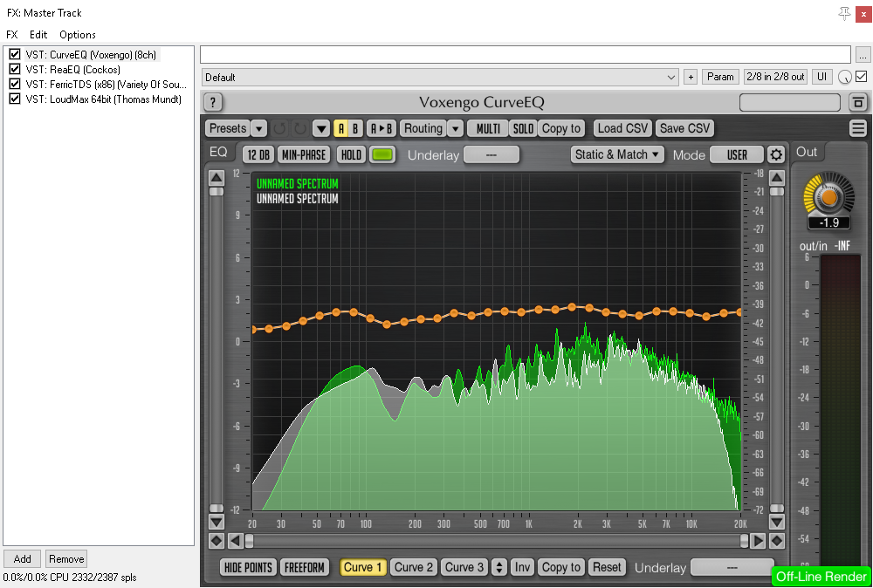Select Curve 1 tab
Viewport: 873px width, 588px height.
click(363, 567)
